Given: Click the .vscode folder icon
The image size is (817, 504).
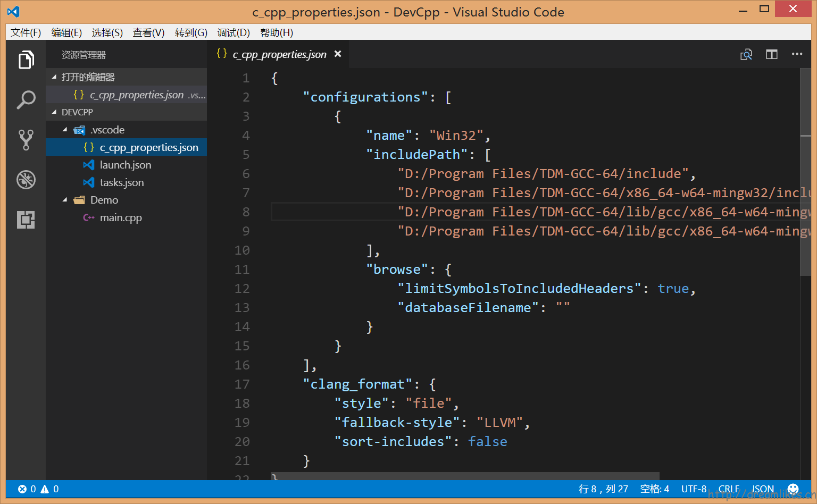Looking at the screenshot, I should tap(79, 130).
